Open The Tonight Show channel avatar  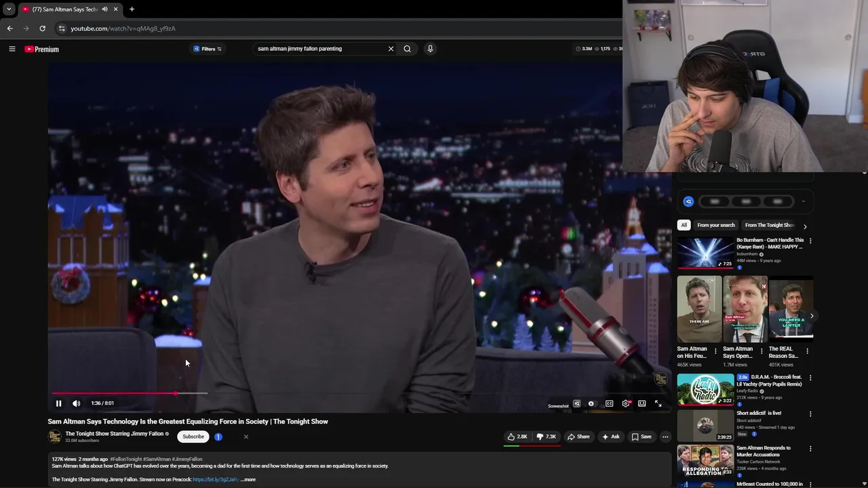click(x=54, y=436)
